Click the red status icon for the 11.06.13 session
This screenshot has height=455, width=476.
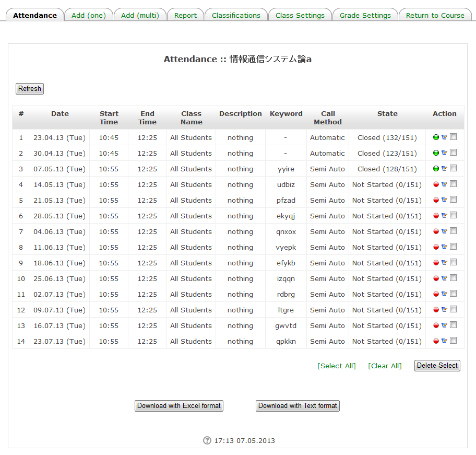coord(436,247)
